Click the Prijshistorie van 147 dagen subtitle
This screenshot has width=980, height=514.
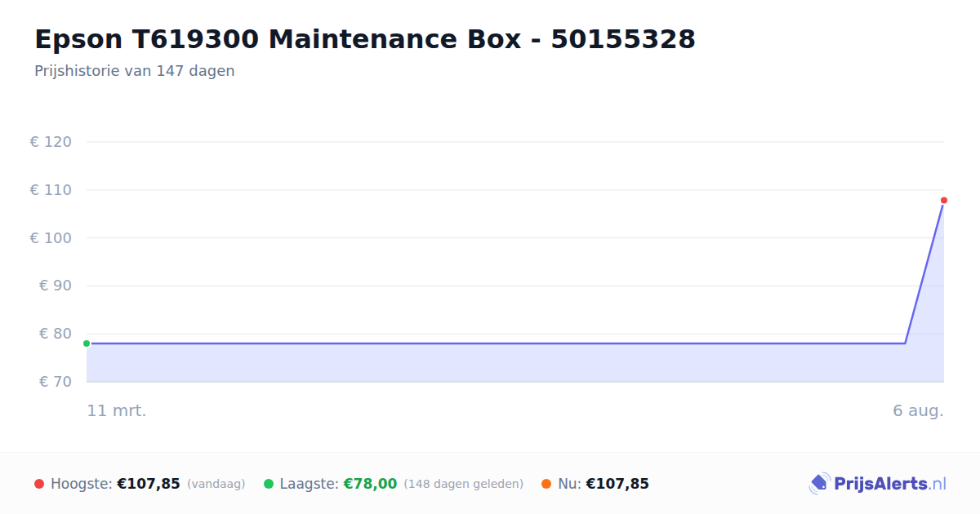135,71
